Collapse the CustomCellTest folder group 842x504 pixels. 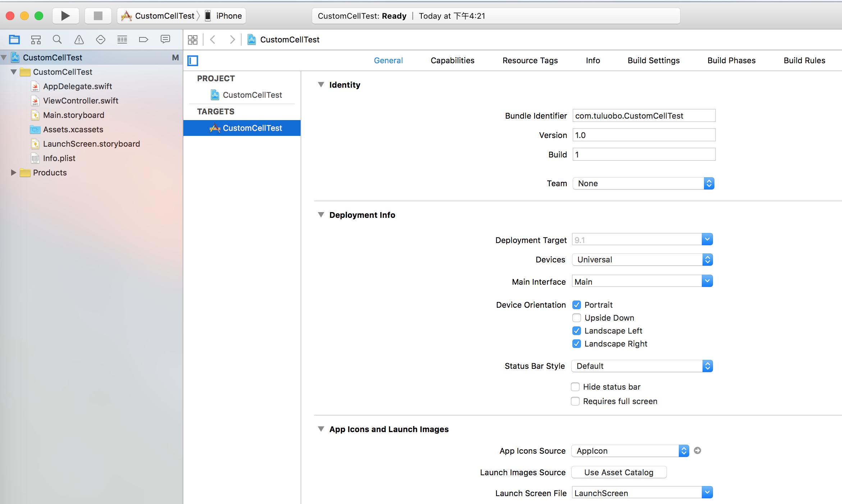click(14, 72)
